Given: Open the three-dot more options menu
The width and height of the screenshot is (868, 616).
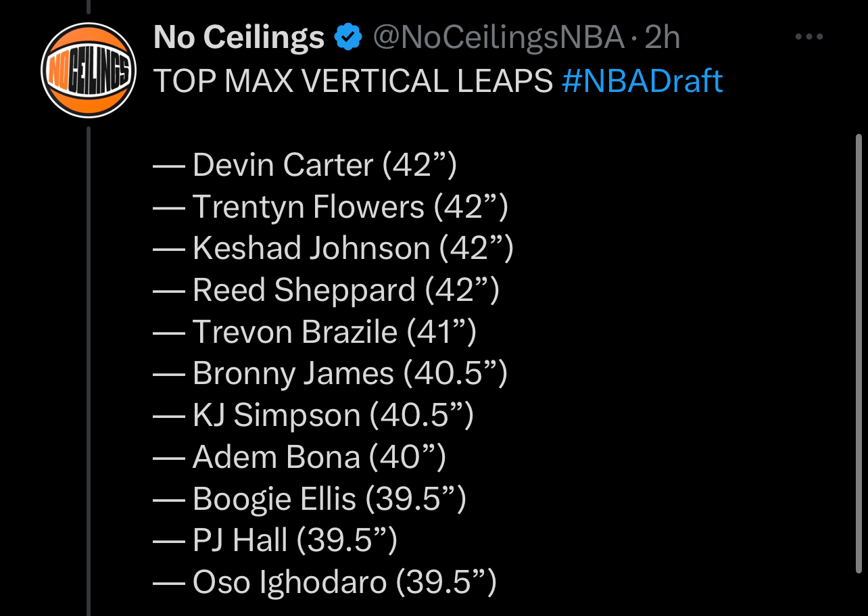Looking at the screenshot, I should [809, 37].
